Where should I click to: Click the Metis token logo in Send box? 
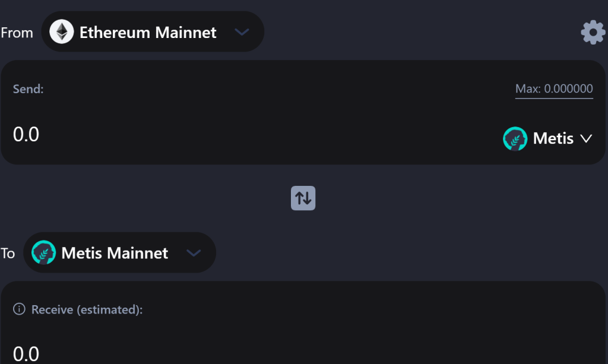pos(515,138)
